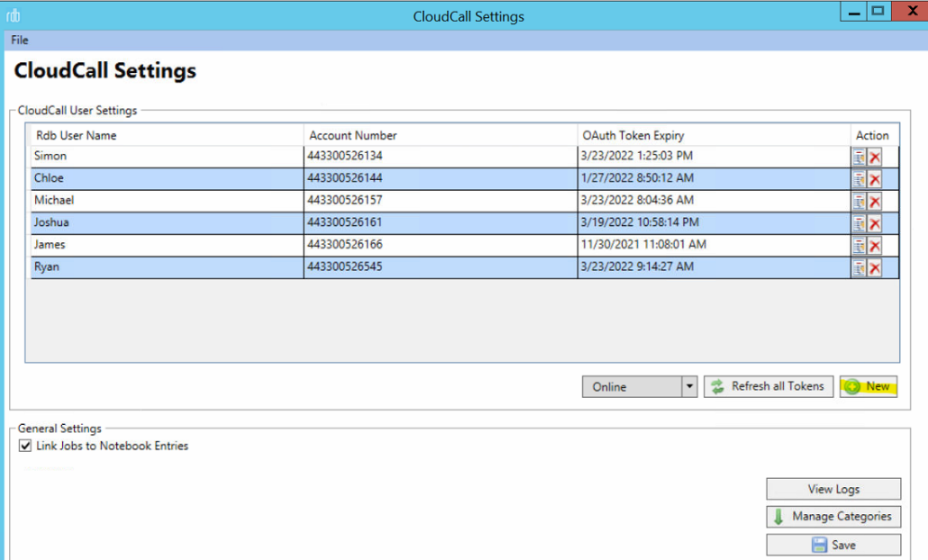Open Manage Categories
The width and height of the screenshot is (928, 560).
point(833,516)
